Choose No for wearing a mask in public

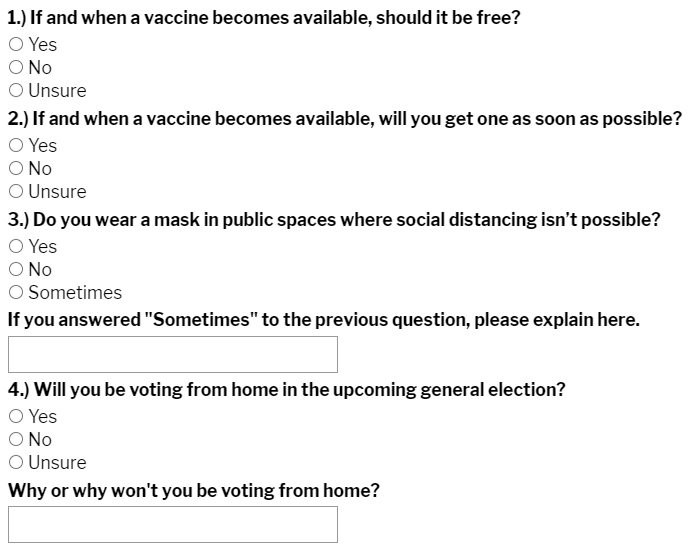coord(16,270)
